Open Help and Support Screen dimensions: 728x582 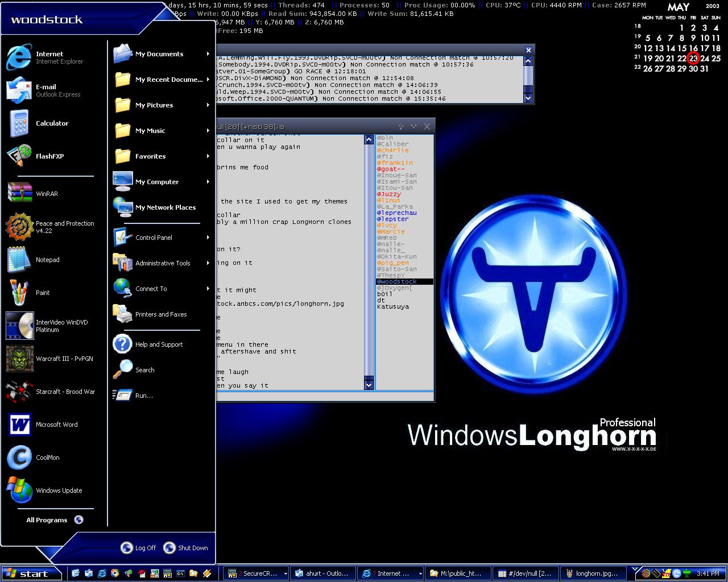coord(162,344)
